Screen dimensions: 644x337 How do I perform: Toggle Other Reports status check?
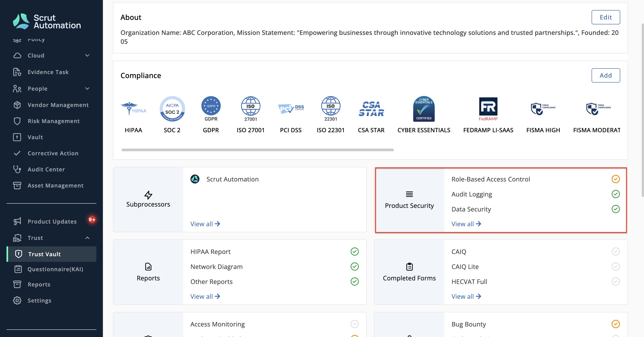point(354,281)
